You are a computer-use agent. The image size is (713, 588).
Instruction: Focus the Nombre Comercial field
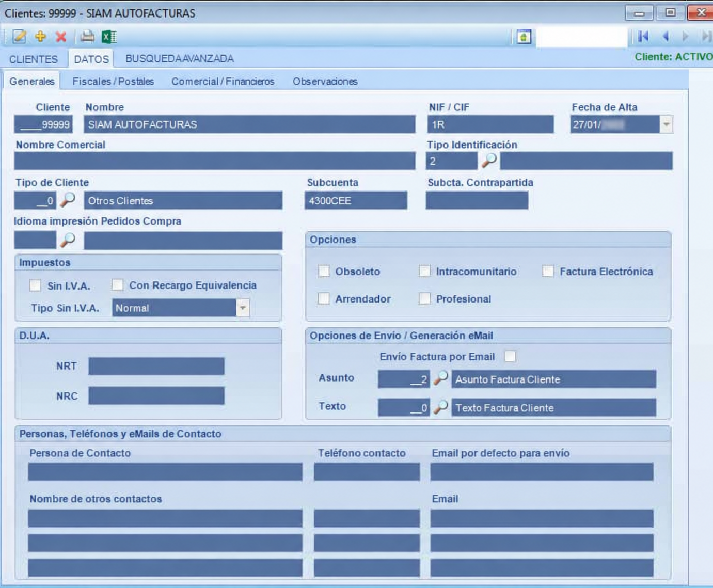pyautogui.click(x=215, y=161)
